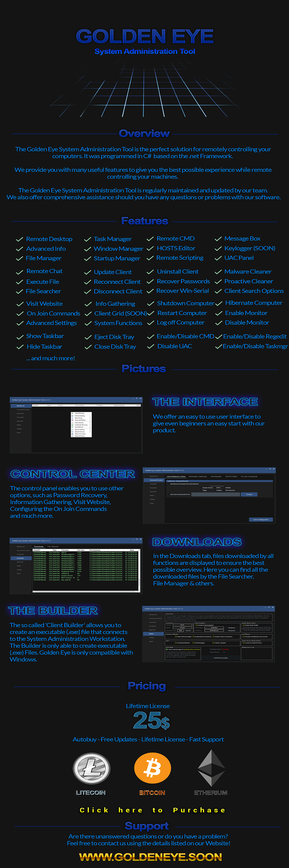Click the Litecoin coin logo
289x868 pixels.
pos(91,768)
